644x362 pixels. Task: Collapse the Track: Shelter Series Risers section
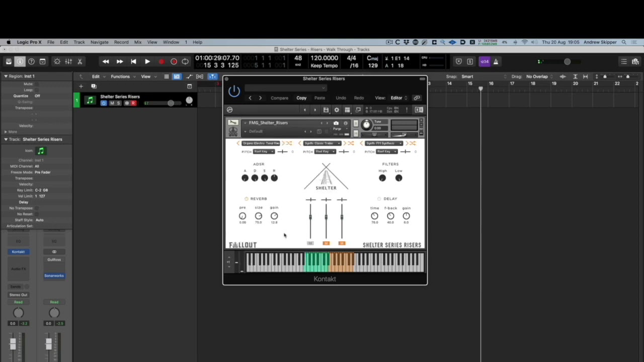tap(6, 139)
